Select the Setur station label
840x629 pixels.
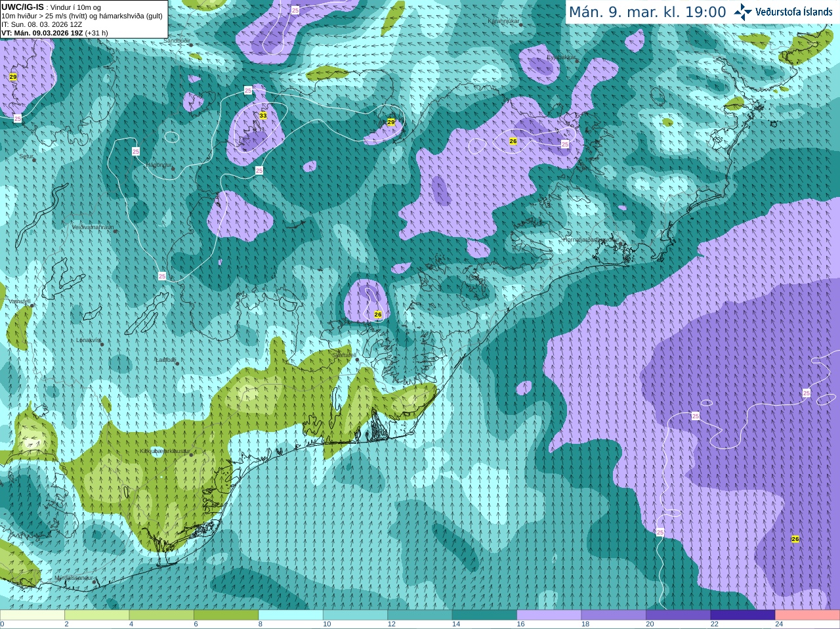coord(26,156)
